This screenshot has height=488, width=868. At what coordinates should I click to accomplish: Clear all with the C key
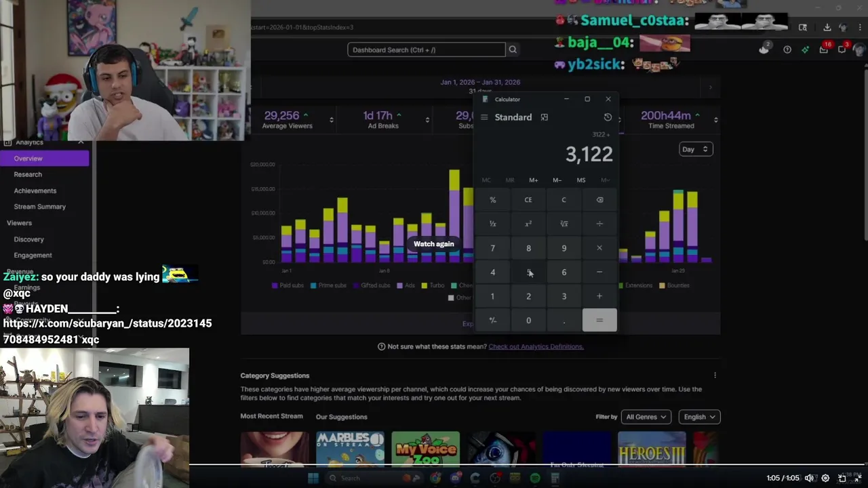[x=564, y=200]
